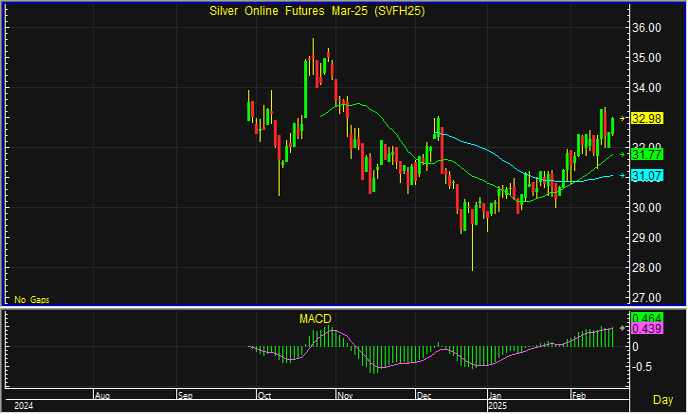Click the long-wick candle low near 28.00

tap(472, 266)
